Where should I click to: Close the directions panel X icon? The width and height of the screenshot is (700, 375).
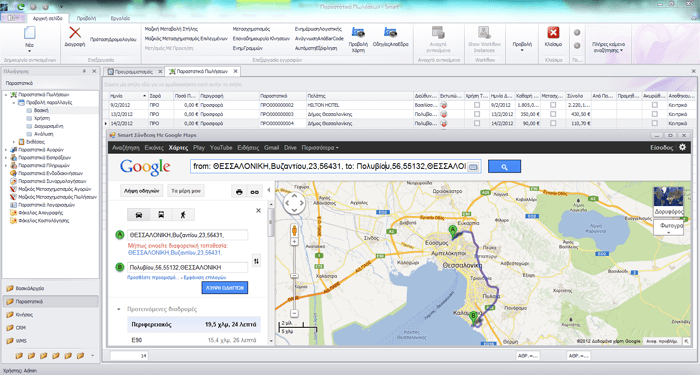[x=258, y=210]
